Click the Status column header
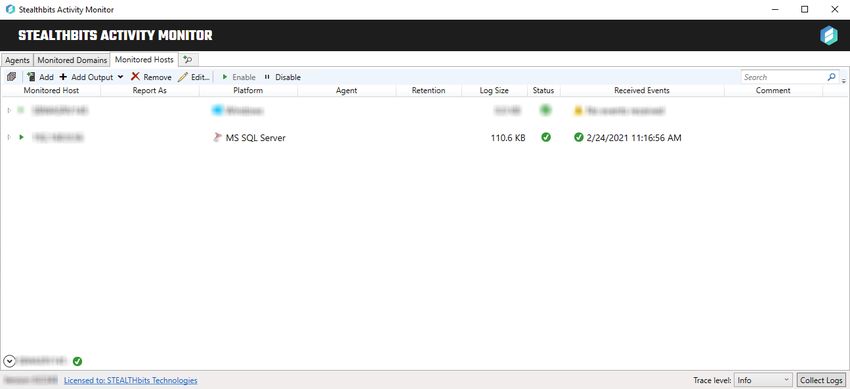Image resolution: width=850 pixels, height=389 pixels. [544, 90]
